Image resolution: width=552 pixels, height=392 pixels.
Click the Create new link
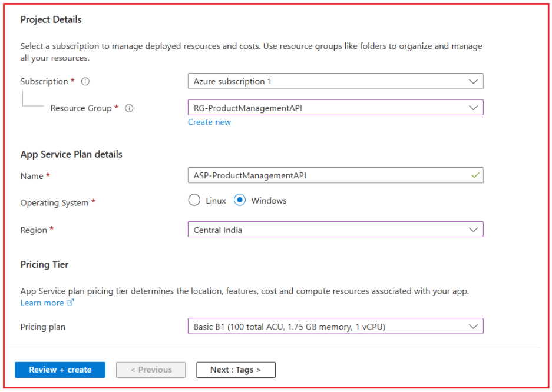209,122
